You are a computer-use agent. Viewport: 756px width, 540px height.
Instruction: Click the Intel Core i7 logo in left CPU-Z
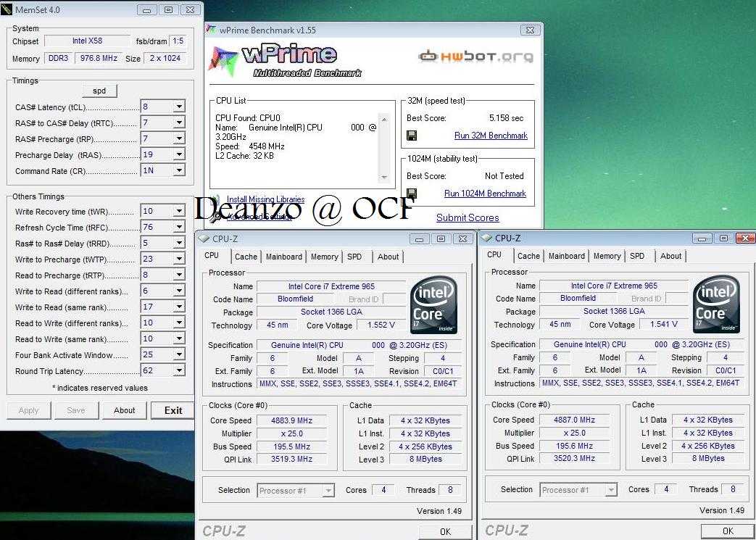tap(434, 305)
